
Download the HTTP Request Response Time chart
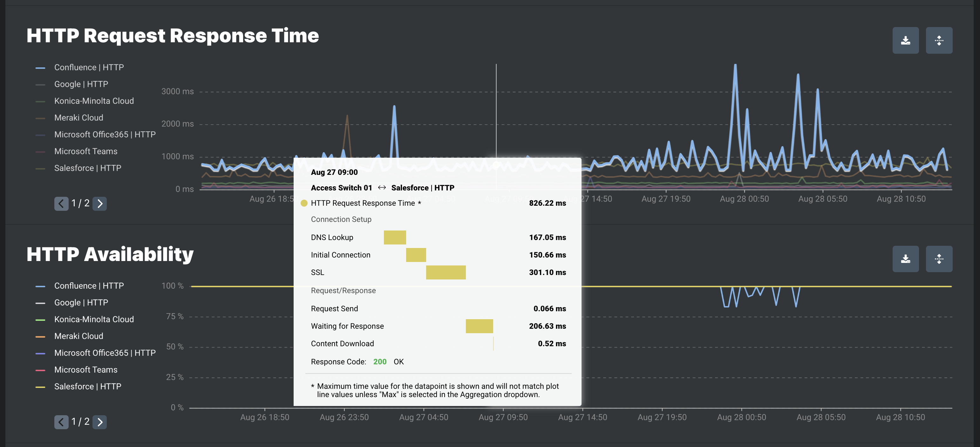click(x=905, y=40)
